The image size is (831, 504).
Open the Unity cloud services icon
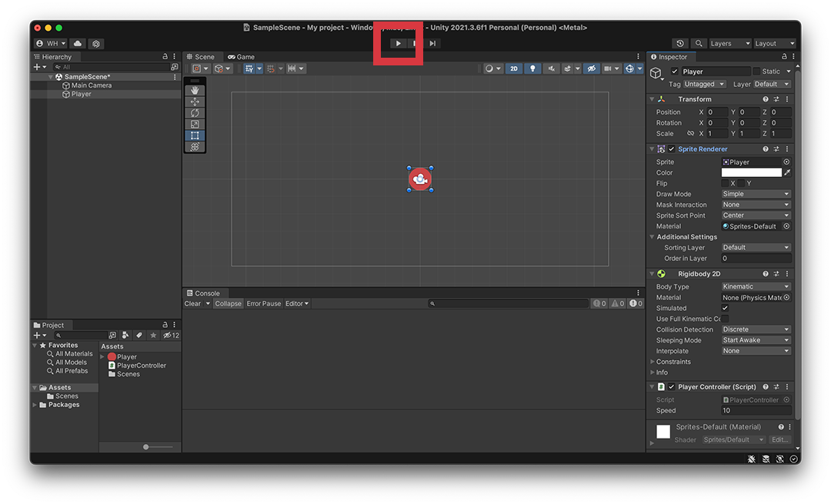(x=78, y=43)
